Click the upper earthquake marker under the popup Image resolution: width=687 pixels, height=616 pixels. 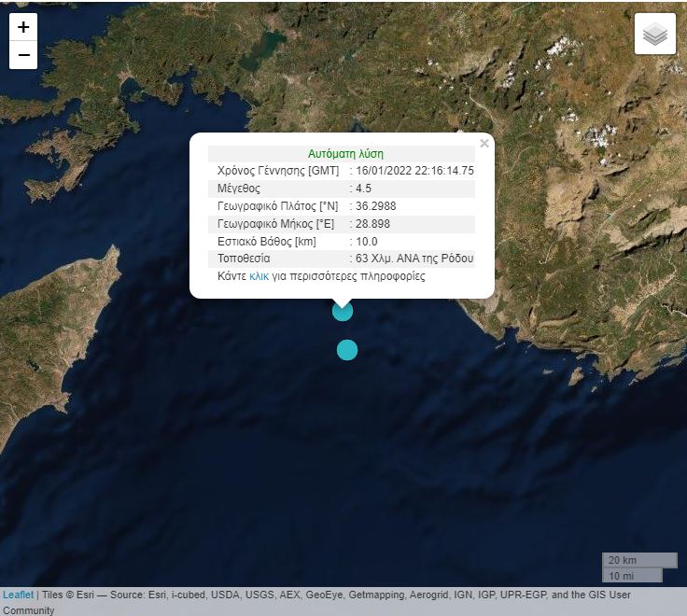343,311
